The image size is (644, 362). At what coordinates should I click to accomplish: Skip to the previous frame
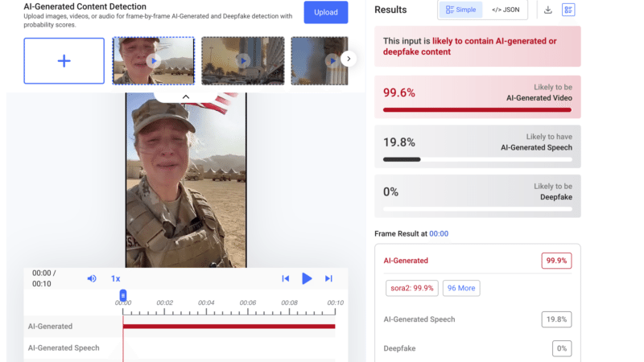(285, 278)
